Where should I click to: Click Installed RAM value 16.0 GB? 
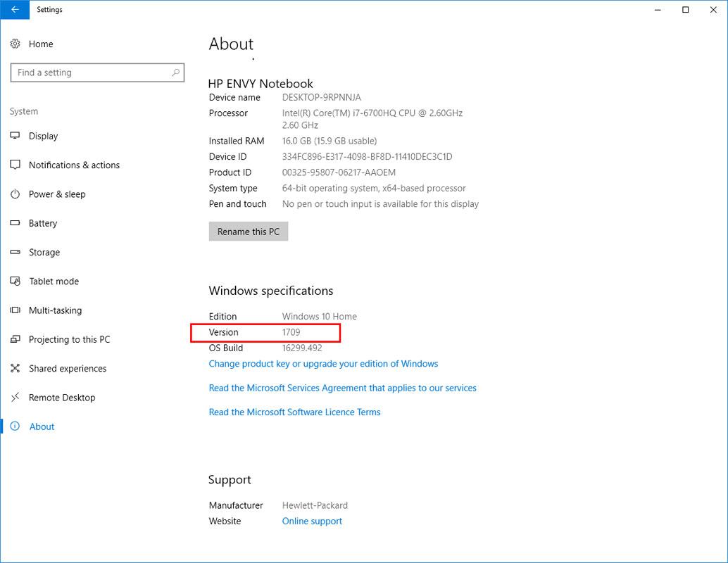coord(330,141)
